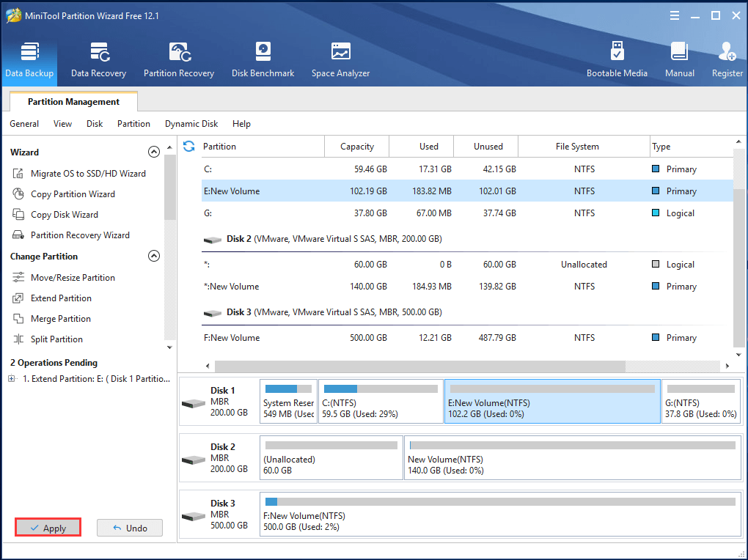Collapse the Change Partition section
Image resolution: width=748 pixels, height=560 pixels.
[153, 256]
